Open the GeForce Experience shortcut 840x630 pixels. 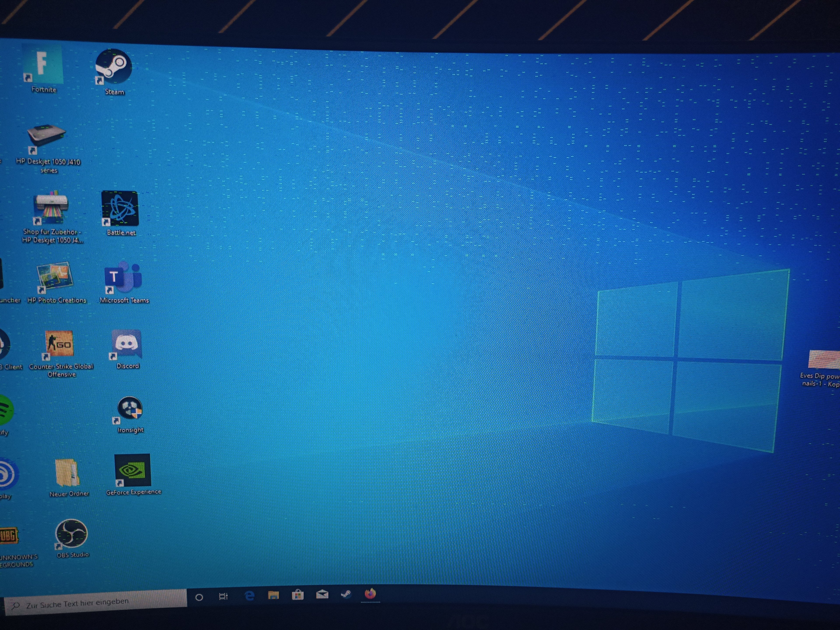click(x=133, y=471)
